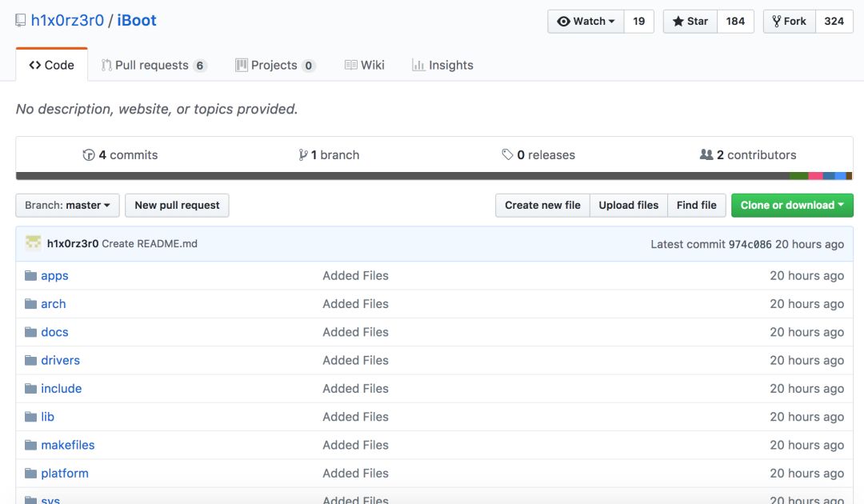The width and height of the screenshot is (864, 504).
Task: Open the Projects tab
Action: [275, 65]
